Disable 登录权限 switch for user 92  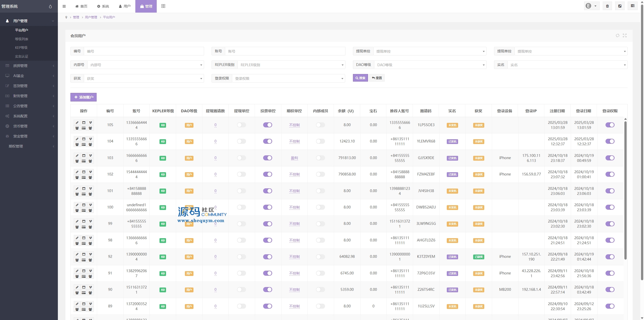tap(610, 257)
